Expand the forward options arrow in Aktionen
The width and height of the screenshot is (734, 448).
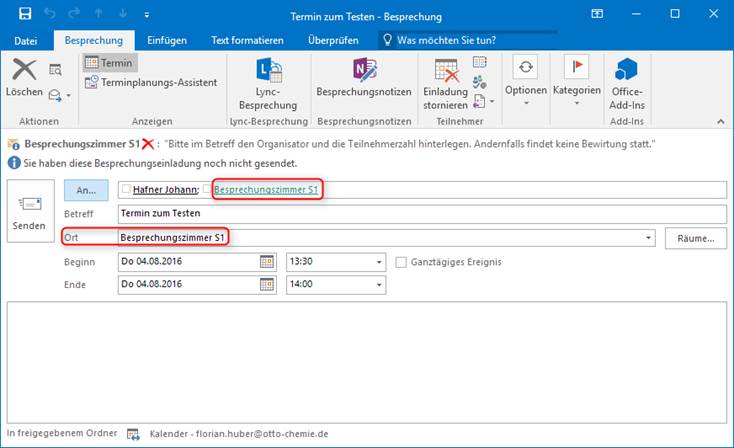tap(69, 95)
